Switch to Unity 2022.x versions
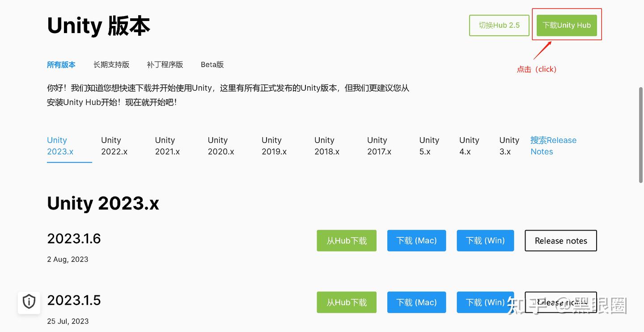 [x=114, y=146]
